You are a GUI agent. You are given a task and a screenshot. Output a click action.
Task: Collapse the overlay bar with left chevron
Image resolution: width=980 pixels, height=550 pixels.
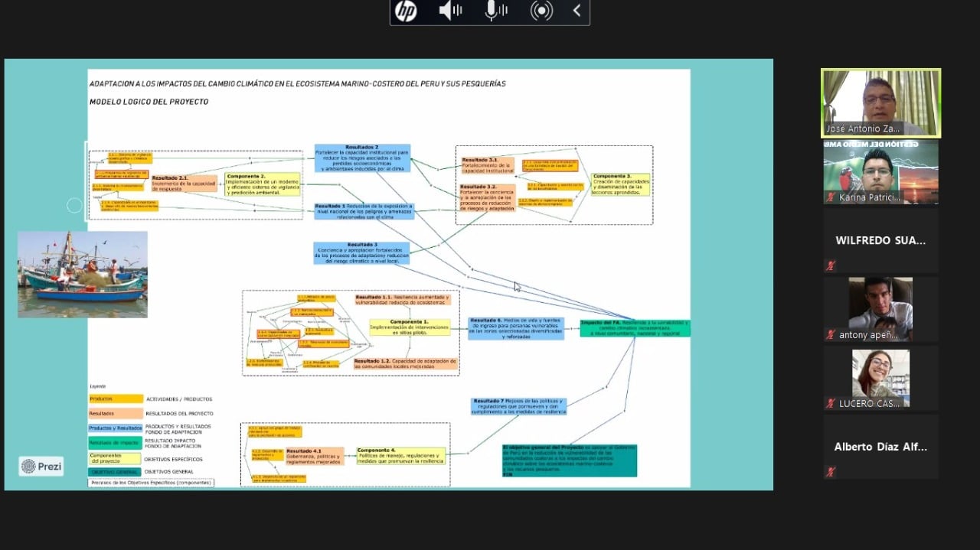pos(577,11)
